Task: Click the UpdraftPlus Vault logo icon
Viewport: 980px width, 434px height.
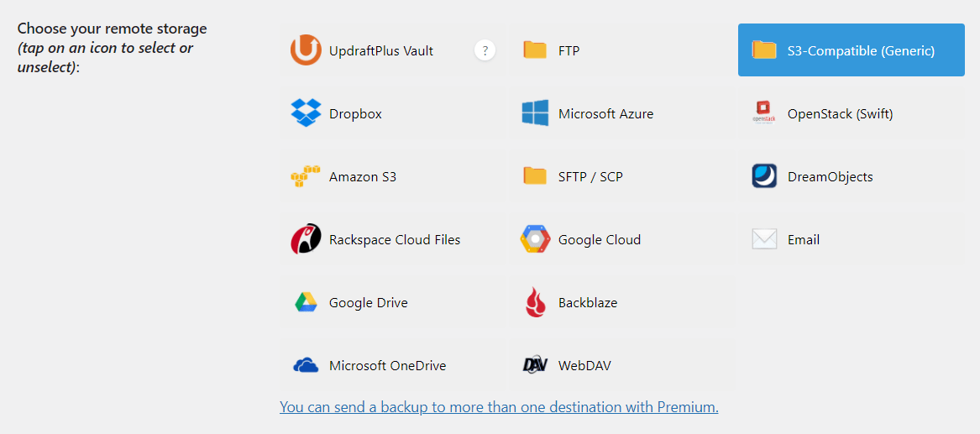Action: 306,50
